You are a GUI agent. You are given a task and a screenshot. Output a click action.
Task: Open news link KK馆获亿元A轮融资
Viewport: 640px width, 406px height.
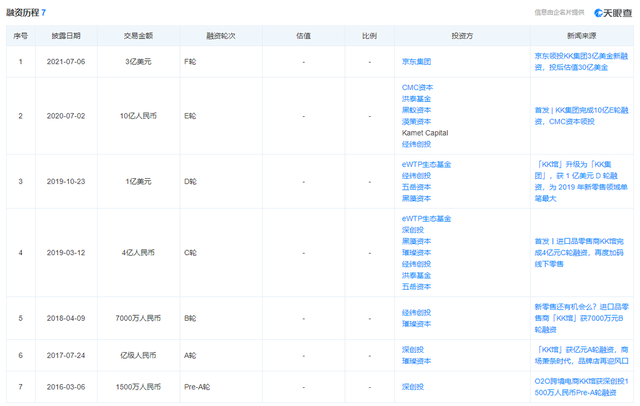click(581, 355)
